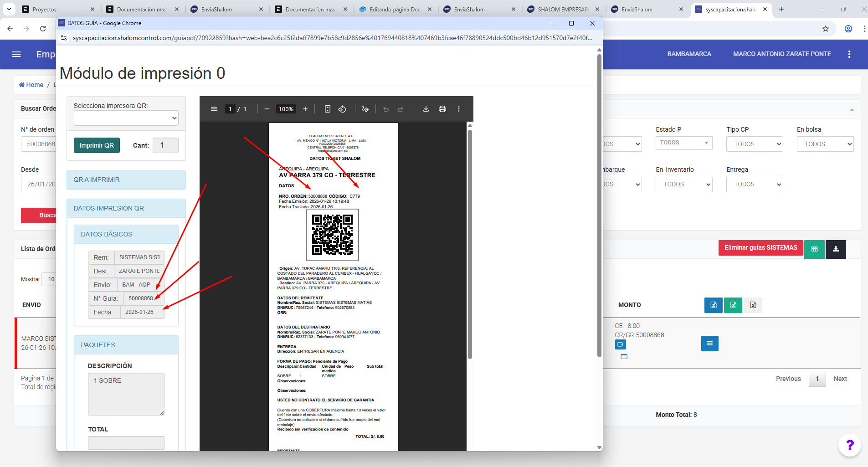Click the PDF fit to page icon
868x467 pixels.
click(327, 109)
